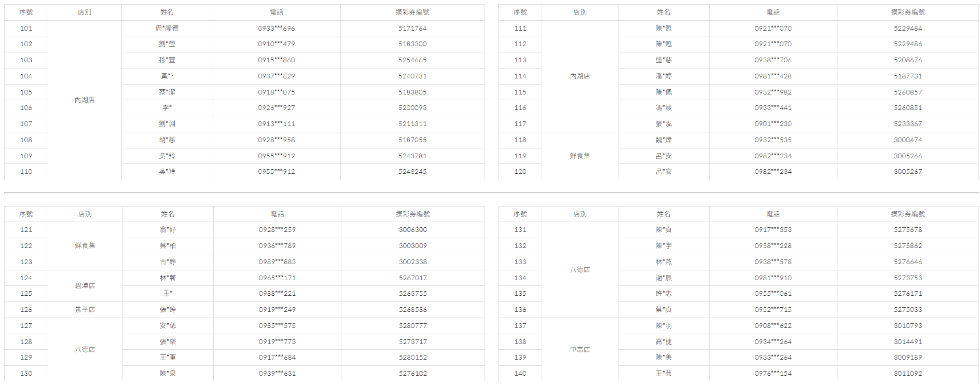Click ticket number 3000474

tap(907, 140)
